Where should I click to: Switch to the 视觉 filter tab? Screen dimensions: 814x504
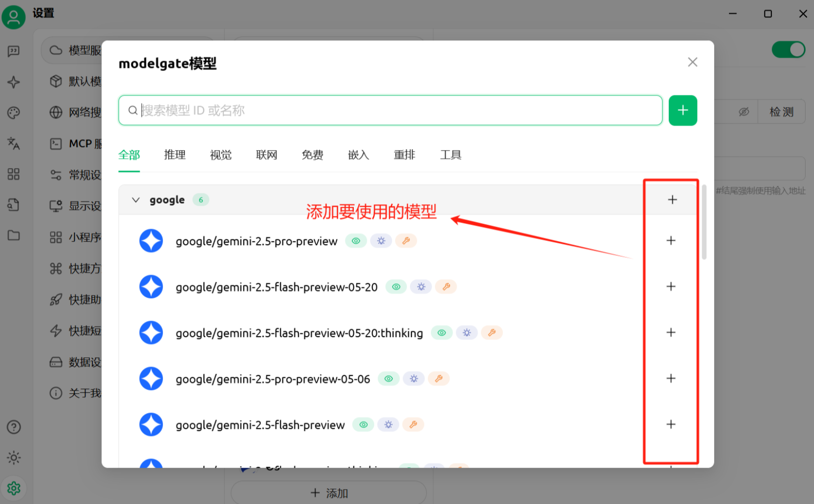pos(221,155)
